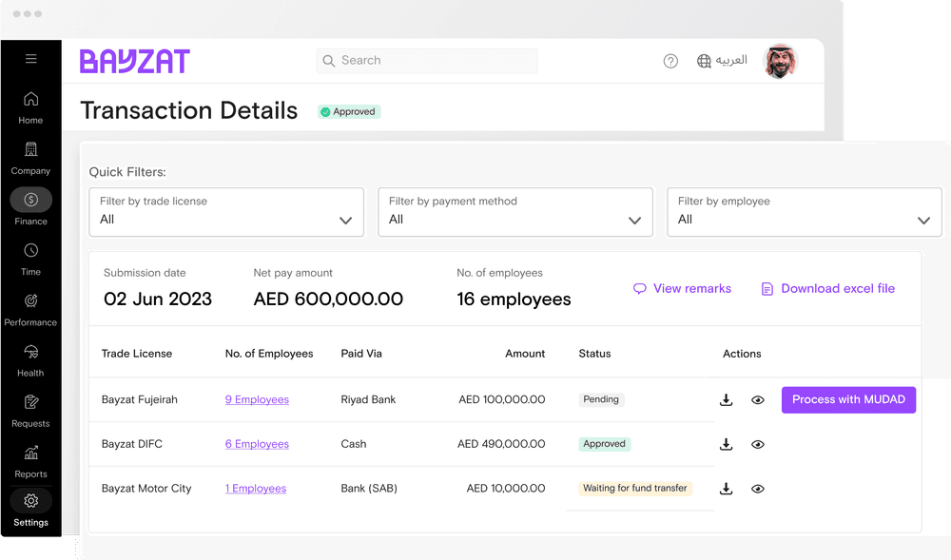Click Cash paid via cell
The image size is (951, 560).
click(x=354, y=444)
